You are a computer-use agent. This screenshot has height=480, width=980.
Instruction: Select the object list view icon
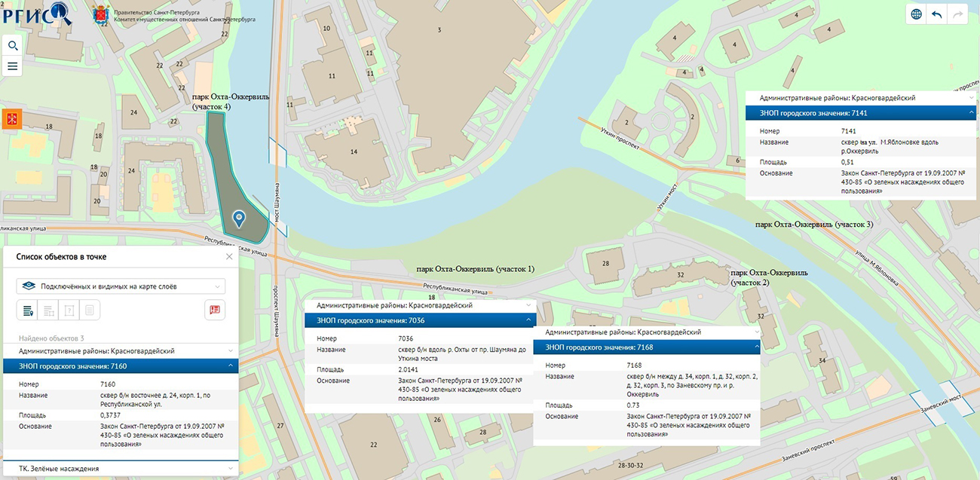[x=27, y=310]
